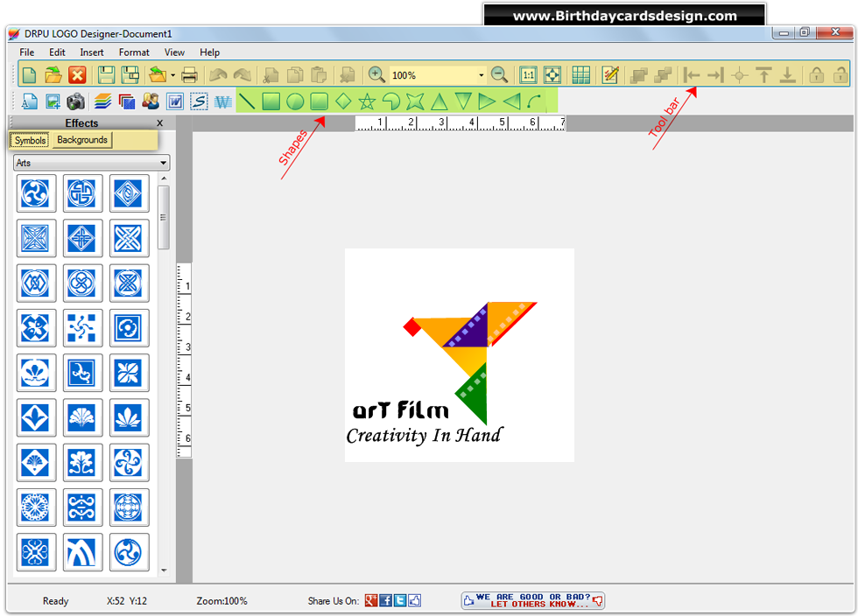Click the two people users icon

151,101
